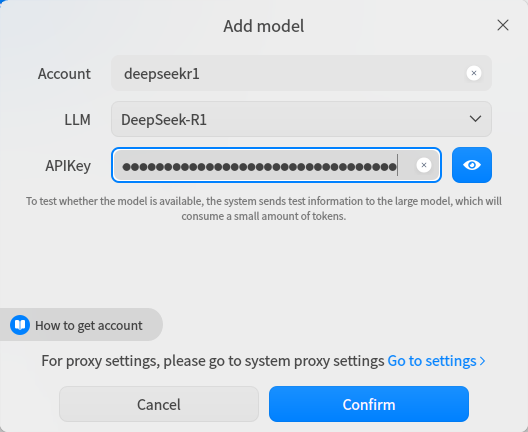The width and height of the screenshot is (528, 432).
Task: Place cursor in the masked APIKey field
Action: point(276,165)
